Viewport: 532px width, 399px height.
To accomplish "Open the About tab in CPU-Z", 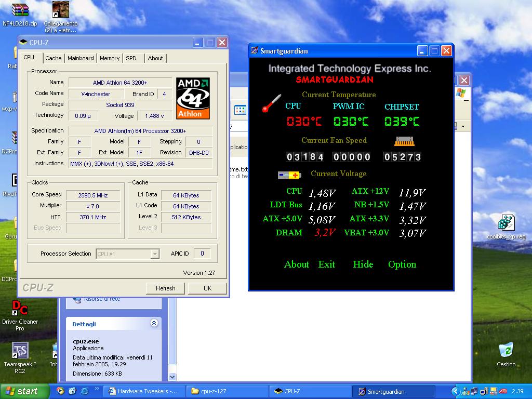I will coord(155,58).
